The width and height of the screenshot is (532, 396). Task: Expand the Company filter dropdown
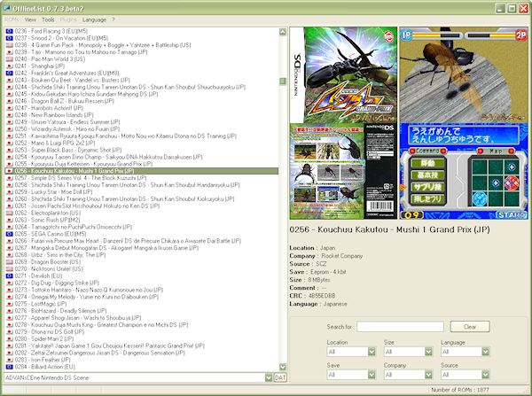coord(408,375)
